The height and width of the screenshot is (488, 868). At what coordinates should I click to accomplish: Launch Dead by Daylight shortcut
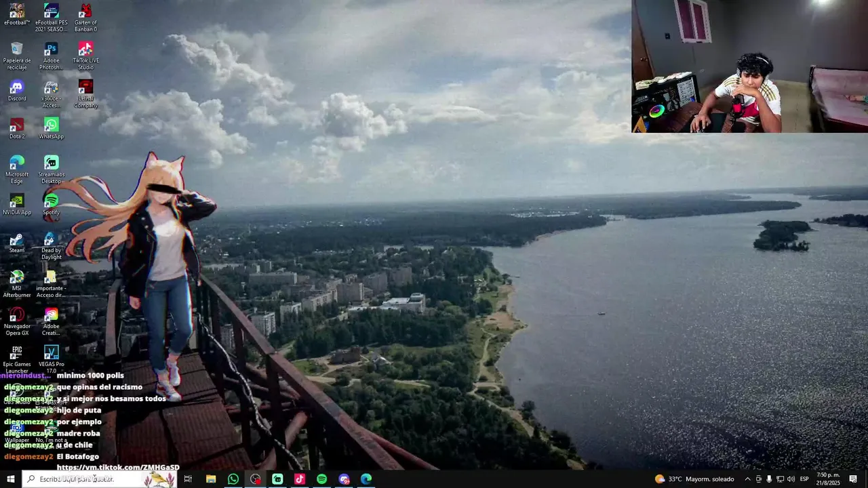tap(51, 245)
